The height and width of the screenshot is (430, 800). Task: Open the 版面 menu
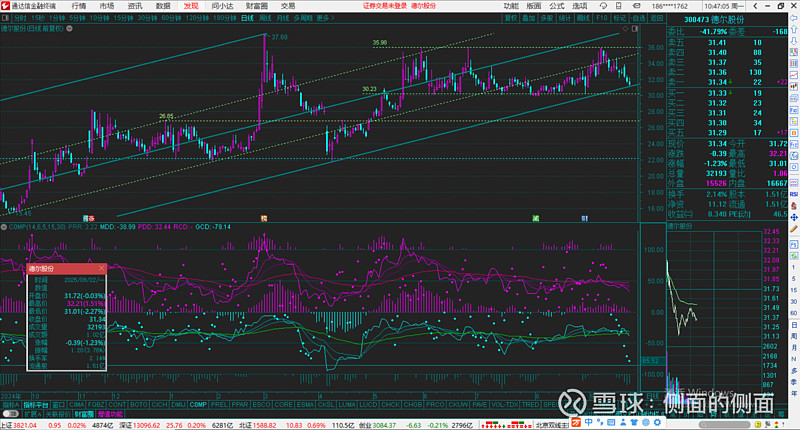click(x=534, y=6)
